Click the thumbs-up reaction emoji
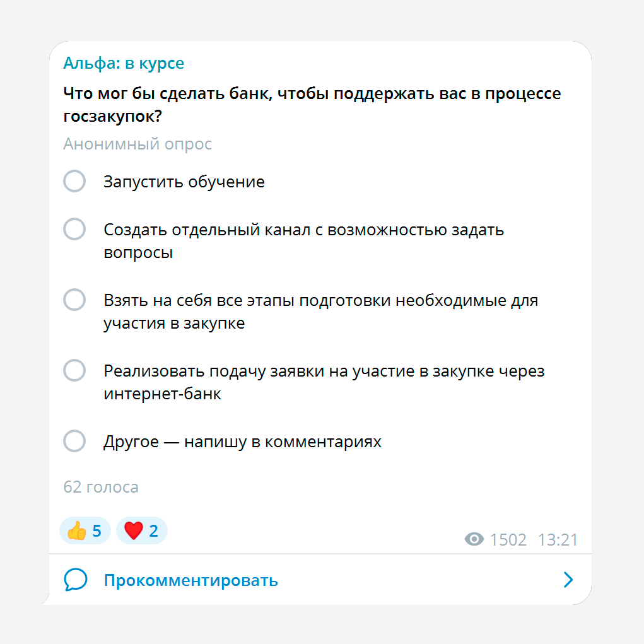 [x=76, y=530]
